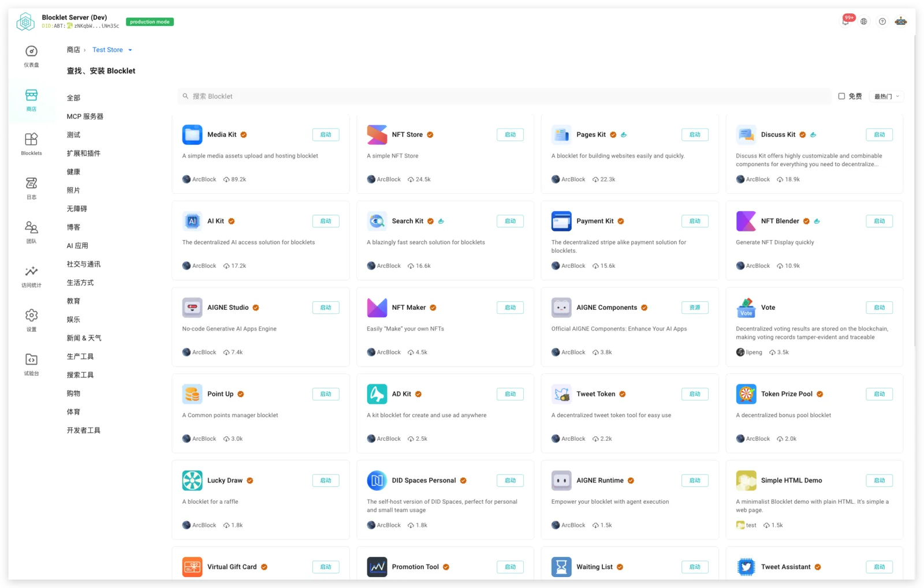The width and height of the screenshot is (924, 588).
Task: Click the Promotion Tool app icon
Action: [x=377, y=567]
